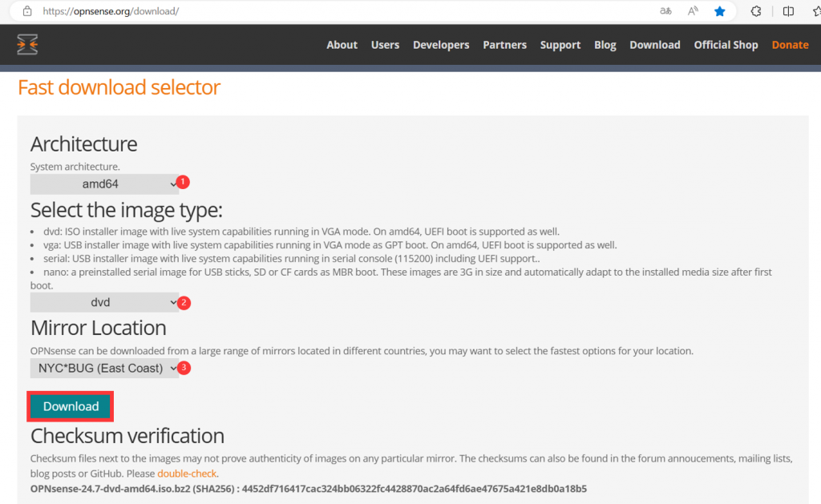Open the browser extensions puzzle icon
Image resolution: width=821 pixels, height=504 pixels.
coord(755,11)
